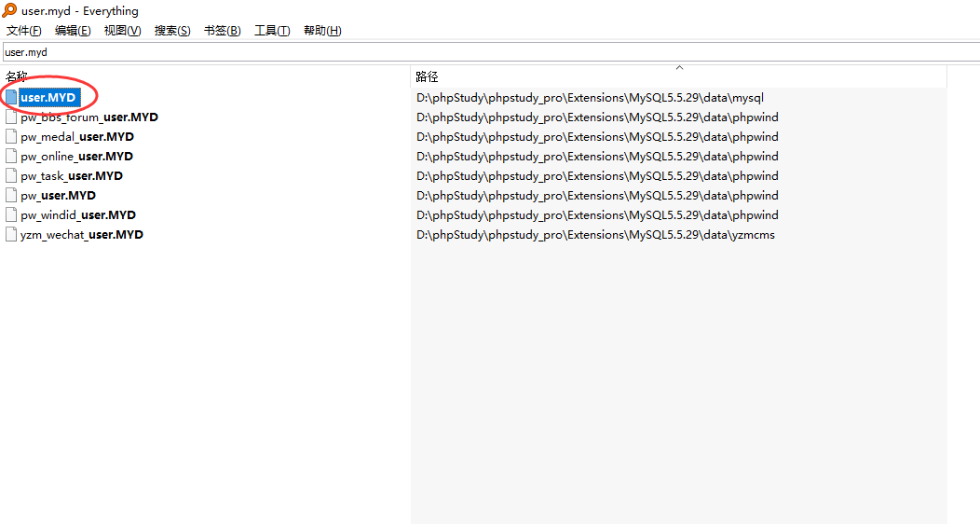Viewport: 980px width, 524px height.
Task: Select the pw_online_user.MYD result
Action: pyautogui.click(x=77, y=157)
